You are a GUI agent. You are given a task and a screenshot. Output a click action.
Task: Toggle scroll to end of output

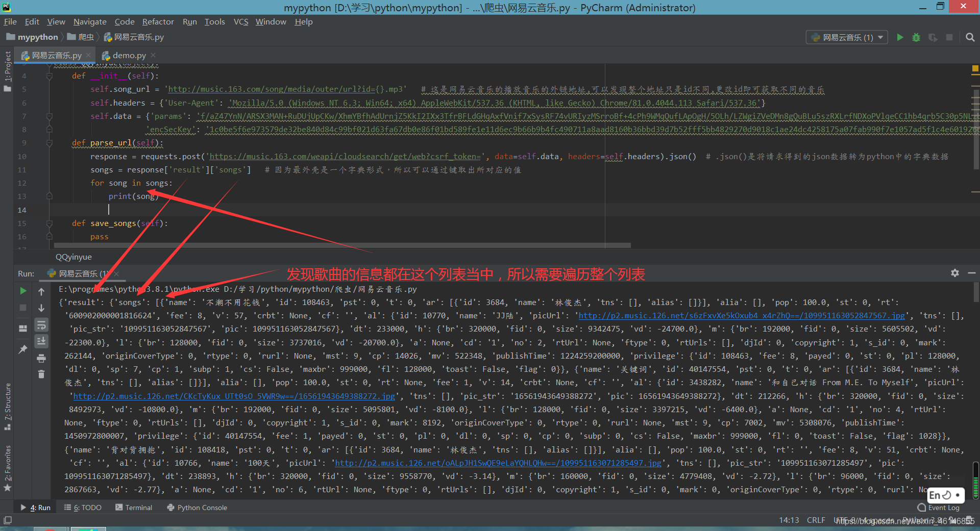[x=41, y=341]
